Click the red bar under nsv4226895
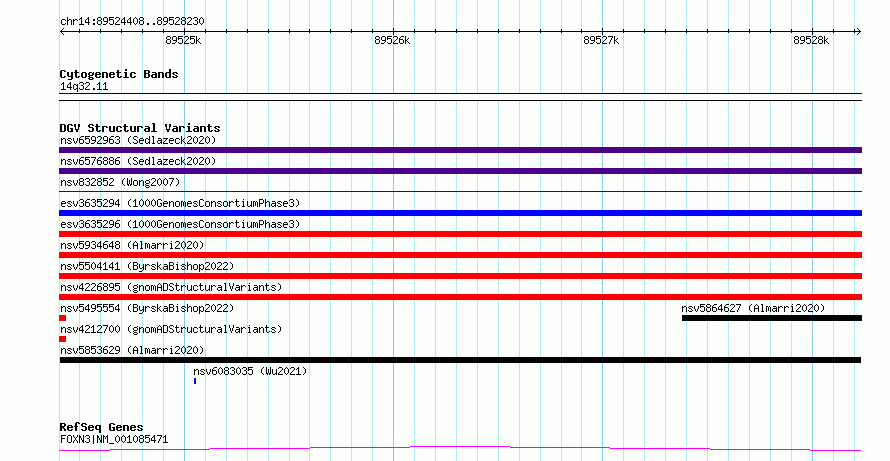890x461 pixels. click(460, 297)
